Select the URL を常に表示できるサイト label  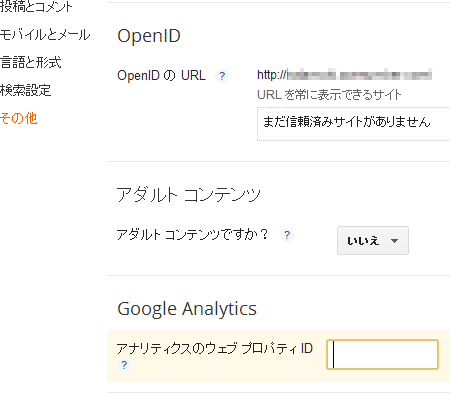(329, 95)
